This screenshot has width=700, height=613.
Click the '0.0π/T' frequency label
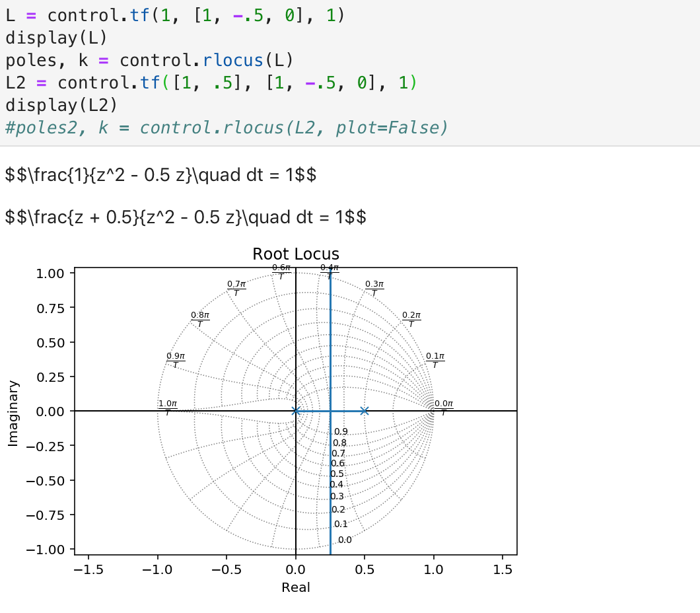(x=443, y=408)
